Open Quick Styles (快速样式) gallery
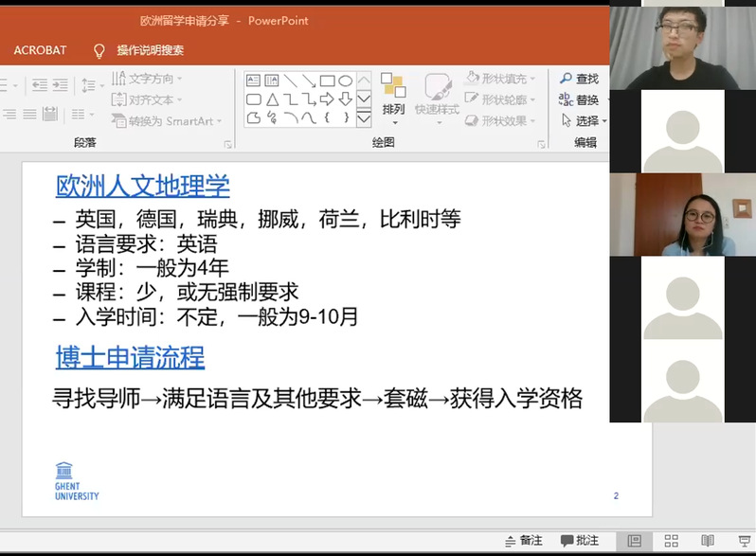This screenshot has height=556, width=756. point(438,96)
